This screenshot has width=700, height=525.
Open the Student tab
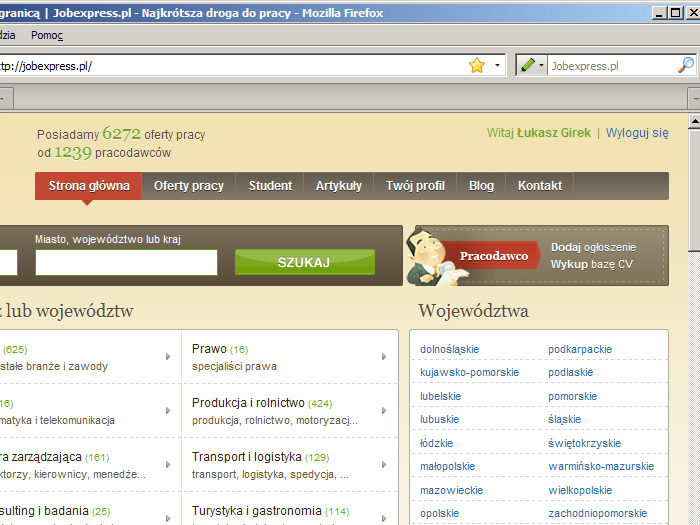point(270,186)
